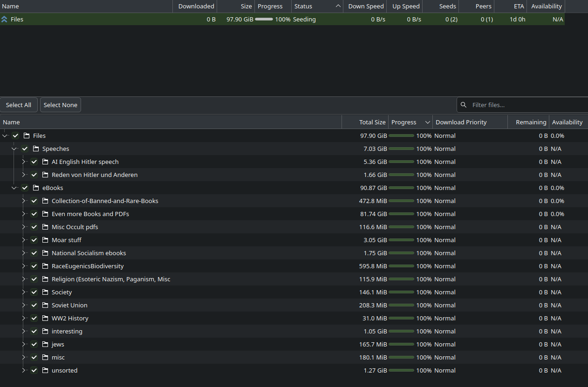Screen dimensions: 588x387
Task: Click the 81.74 GiB size value
Action: point(374,214)
